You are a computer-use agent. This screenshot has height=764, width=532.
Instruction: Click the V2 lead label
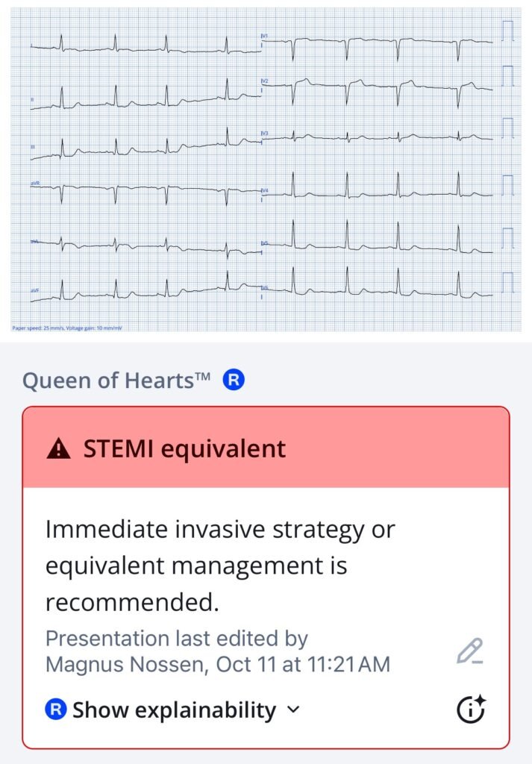pyautogui.click(x=264, y=81)
